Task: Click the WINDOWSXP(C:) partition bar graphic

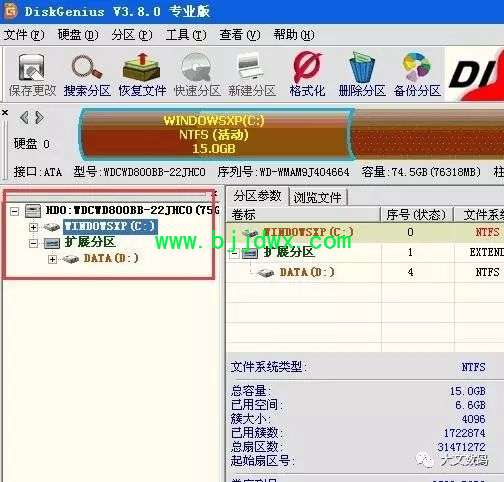Action: (x=214, y=134)
